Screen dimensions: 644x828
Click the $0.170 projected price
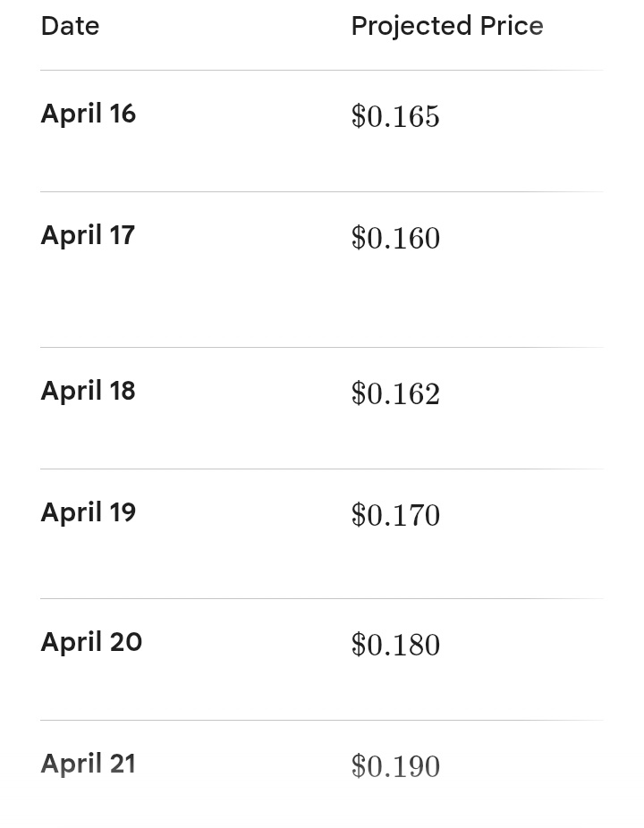(395, 515)
